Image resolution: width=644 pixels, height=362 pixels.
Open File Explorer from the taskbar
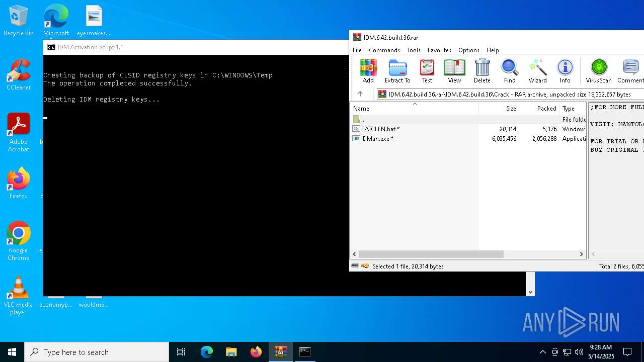tap(231, 352)
